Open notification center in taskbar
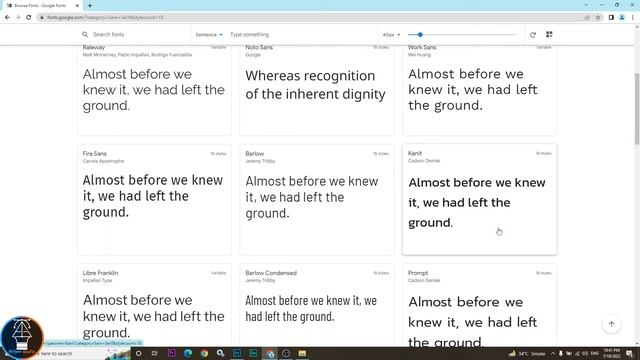640x360 pixels. pos(629,353)
